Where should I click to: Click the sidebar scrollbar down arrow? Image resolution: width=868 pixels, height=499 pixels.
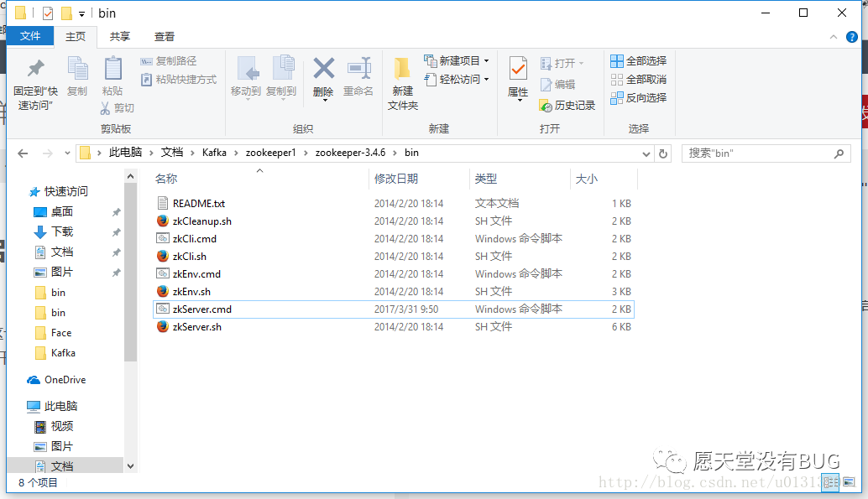[131, 466]
